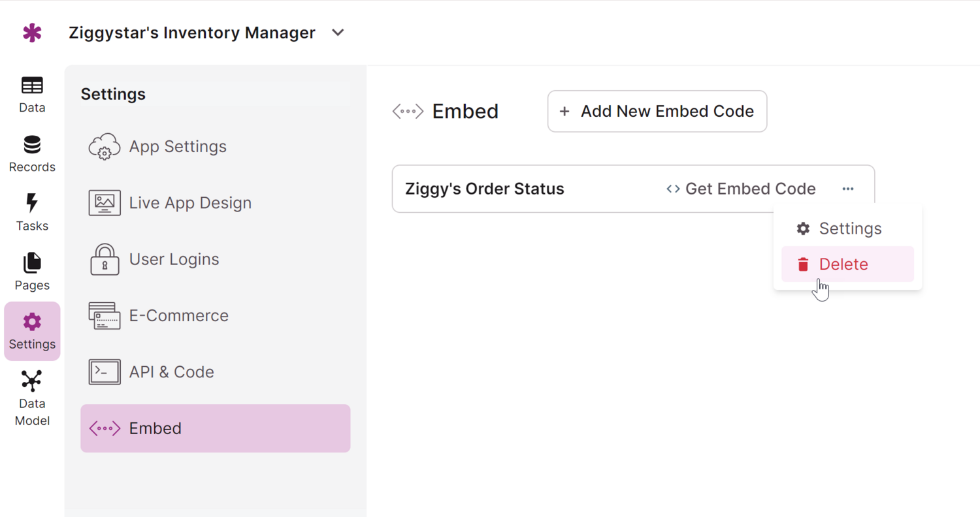Select Delete from the context menu
The image size is (980, 517).
[x=843, y=264]
